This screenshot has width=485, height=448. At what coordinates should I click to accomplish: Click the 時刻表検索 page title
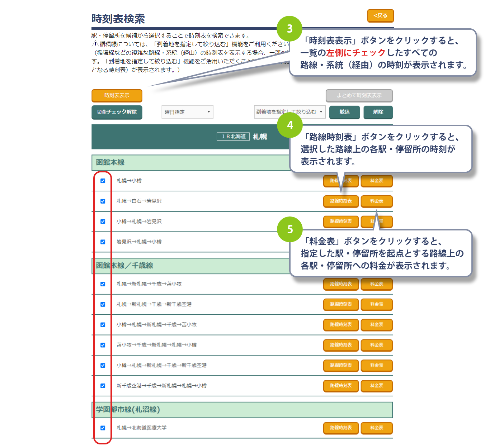(x=118, y=19)
